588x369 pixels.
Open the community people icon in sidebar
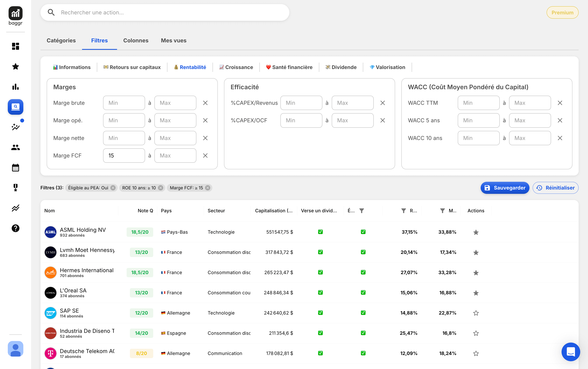[15, 147]
